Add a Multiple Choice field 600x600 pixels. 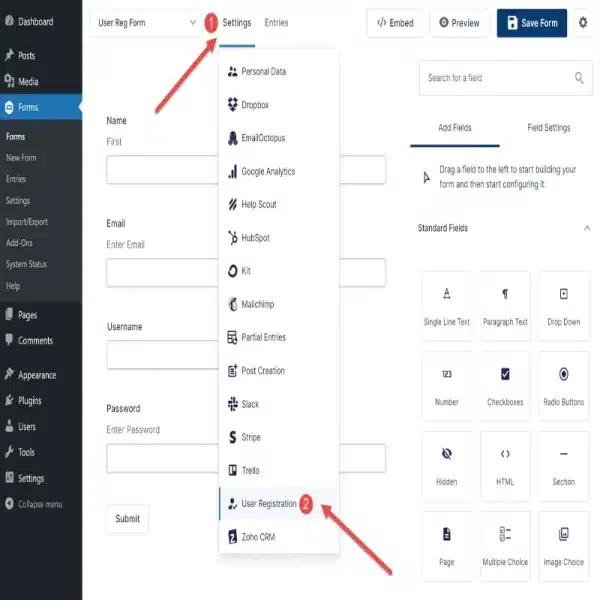pos(505,546)
